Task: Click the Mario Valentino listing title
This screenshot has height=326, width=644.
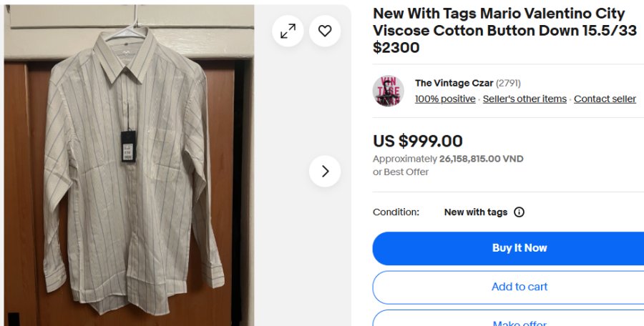Action: click(499, 31)
